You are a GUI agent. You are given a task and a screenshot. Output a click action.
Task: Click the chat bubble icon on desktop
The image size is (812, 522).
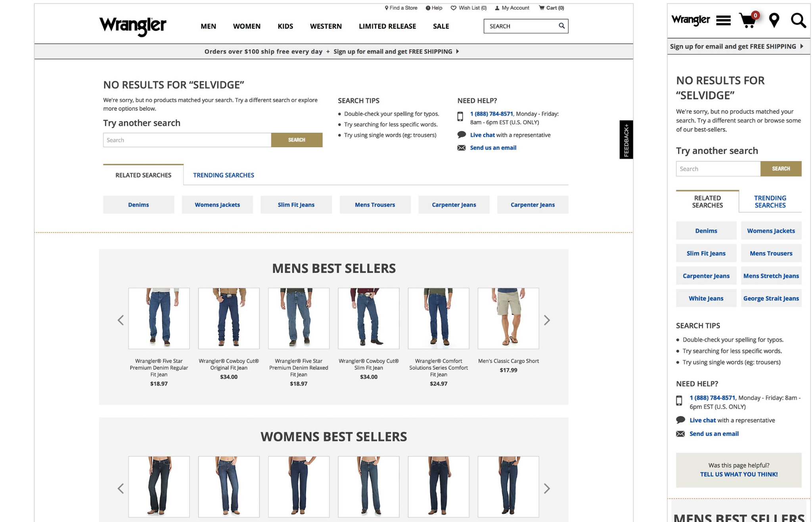pos(461,134)
